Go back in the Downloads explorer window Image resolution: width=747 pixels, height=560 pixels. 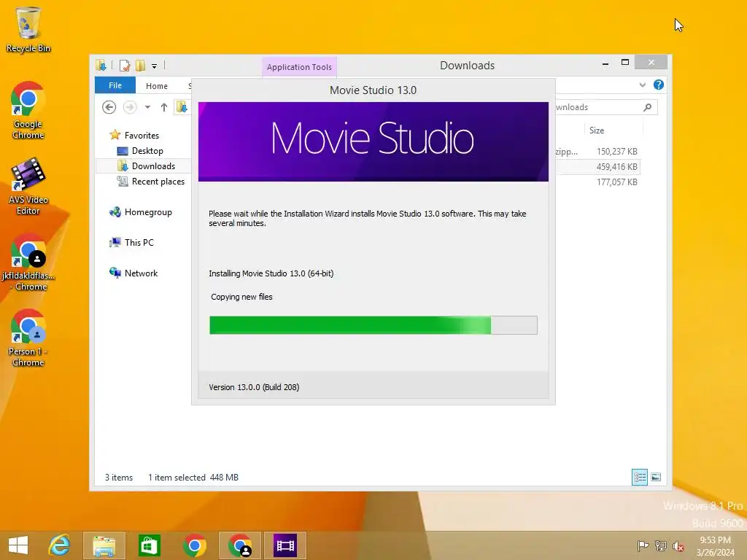pos(109,107)
